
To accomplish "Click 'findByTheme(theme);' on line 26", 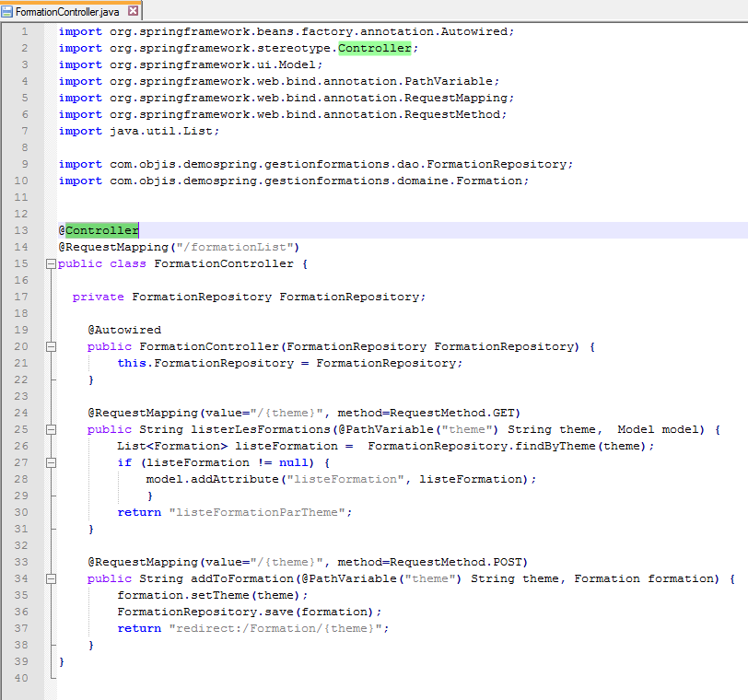I will (584, 447).
